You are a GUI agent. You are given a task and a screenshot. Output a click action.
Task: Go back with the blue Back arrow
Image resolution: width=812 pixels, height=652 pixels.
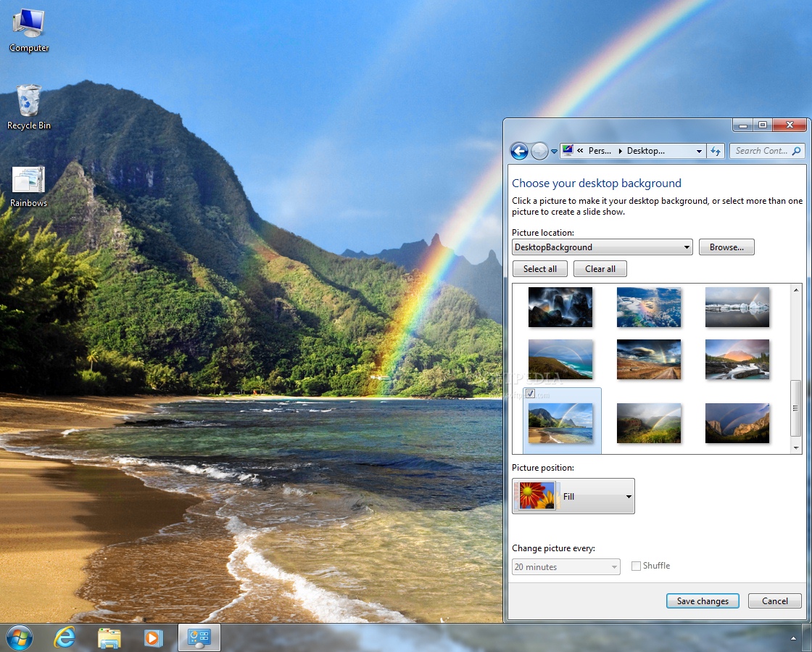pos(519,152)
